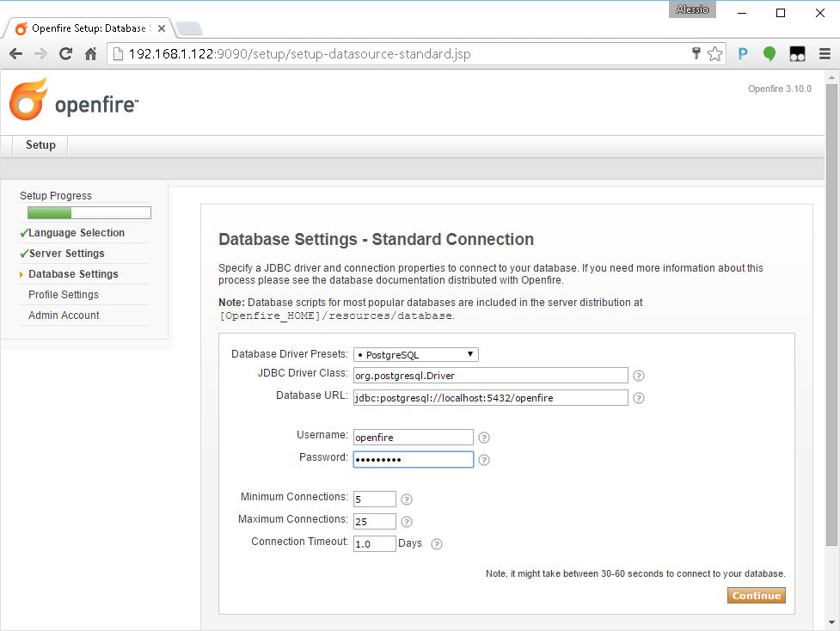The height and width of the screenshot is (631, 840).
Task: Click the Setup Progress bar
Action: pyautogui.click(x=89, y=213)
